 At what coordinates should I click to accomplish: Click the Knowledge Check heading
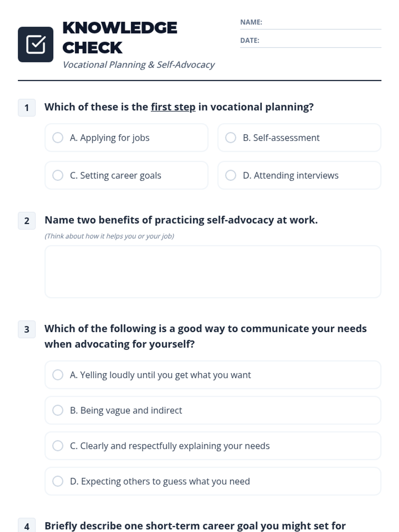click(x=120, y=38)
